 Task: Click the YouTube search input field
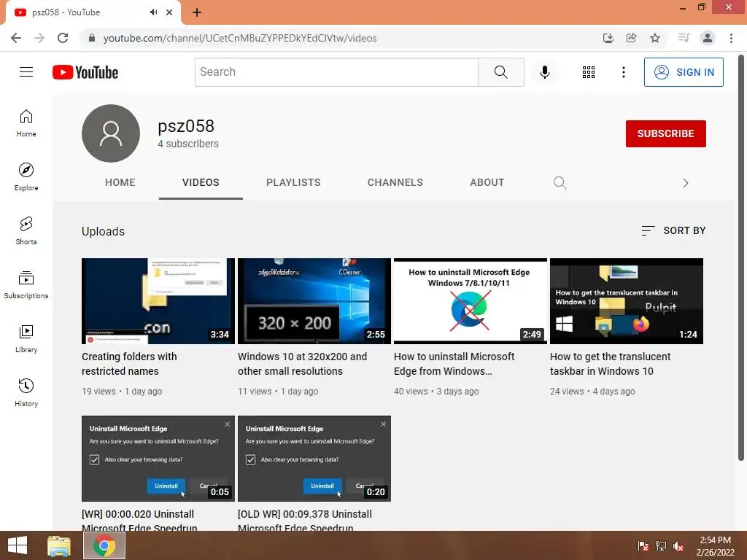336,72
